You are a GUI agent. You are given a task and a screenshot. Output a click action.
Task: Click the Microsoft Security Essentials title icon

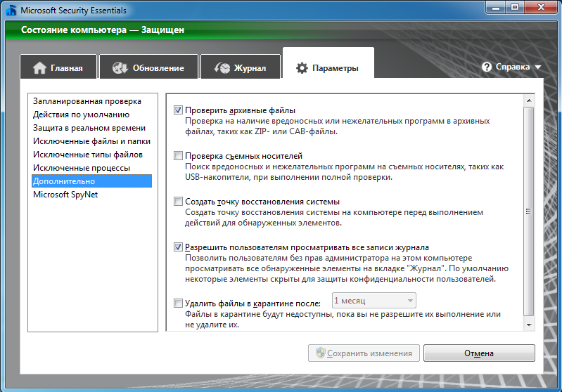(11, 10)
